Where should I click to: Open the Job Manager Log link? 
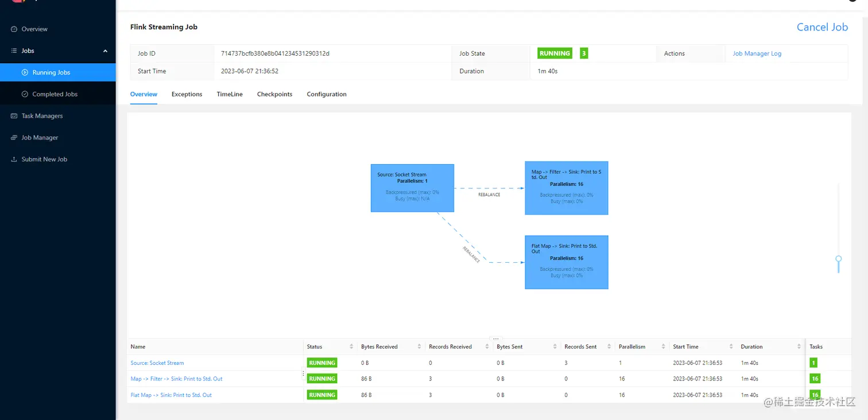(757, 53)
